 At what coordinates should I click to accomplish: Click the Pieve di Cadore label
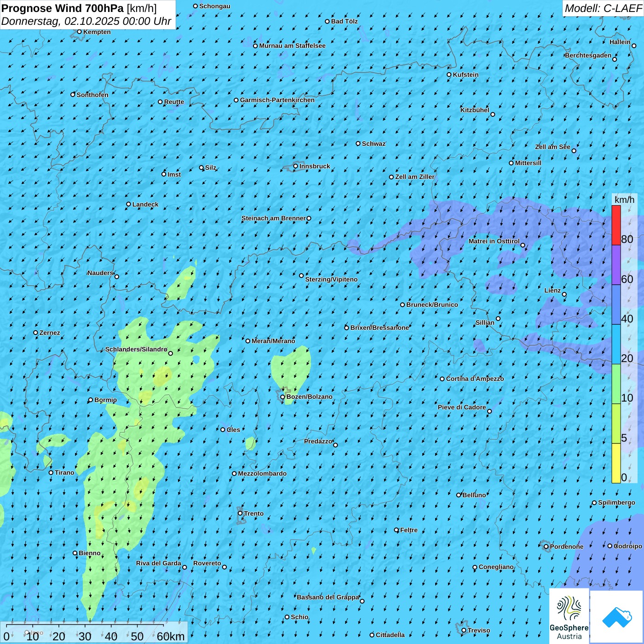pos(462,407)
